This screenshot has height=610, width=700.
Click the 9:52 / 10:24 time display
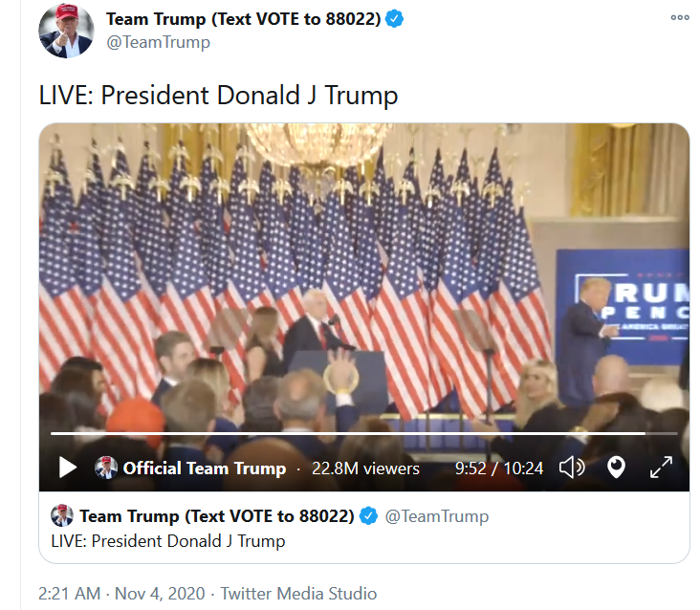pos(499,468)
